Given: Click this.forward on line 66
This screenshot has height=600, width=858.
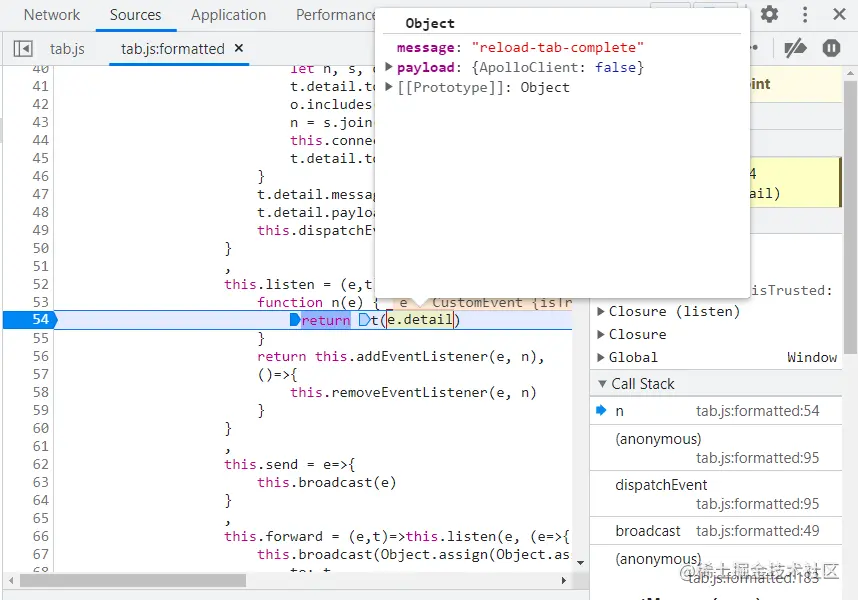Looking at the screenshot, I should (x=273, y=537).
